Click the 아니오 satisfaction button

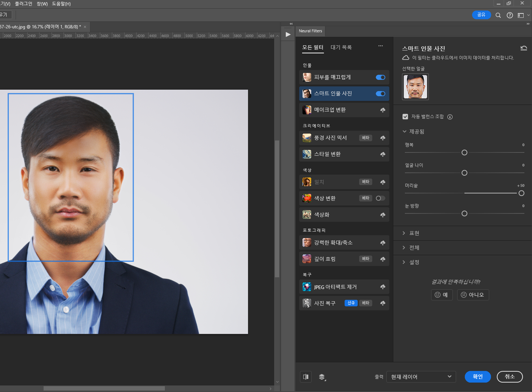click(473, 295)
